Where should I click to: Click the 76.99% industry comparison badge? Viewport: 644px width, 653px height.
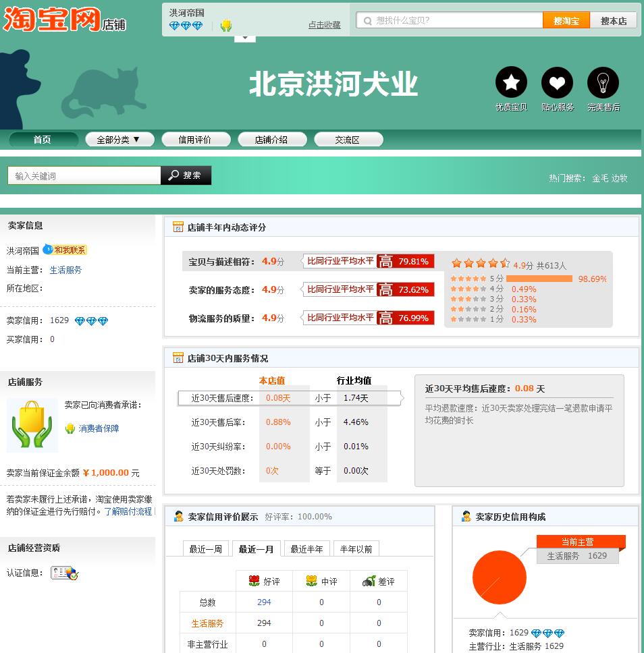(368, 318)
